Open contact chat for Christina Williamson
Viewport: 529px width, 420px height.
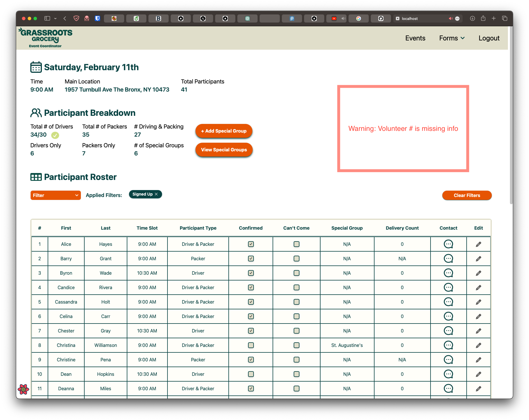tap(448, 345)
